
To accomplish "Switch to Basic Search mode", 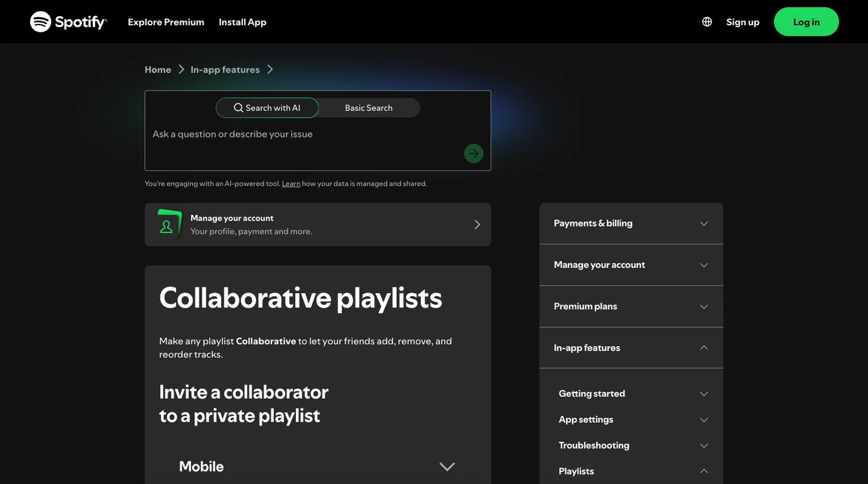I will pos(369,108).
